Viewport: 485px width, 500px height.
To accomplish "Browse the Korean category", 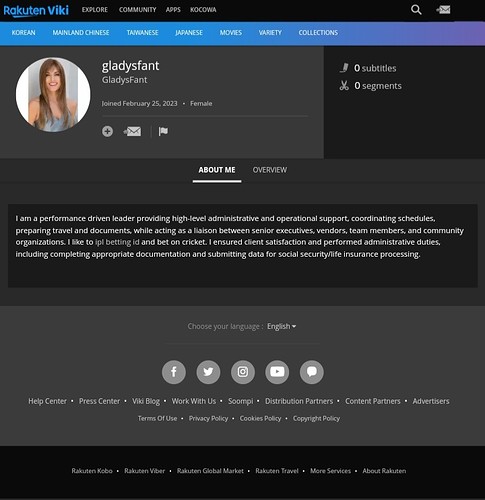I will point(23,33).
